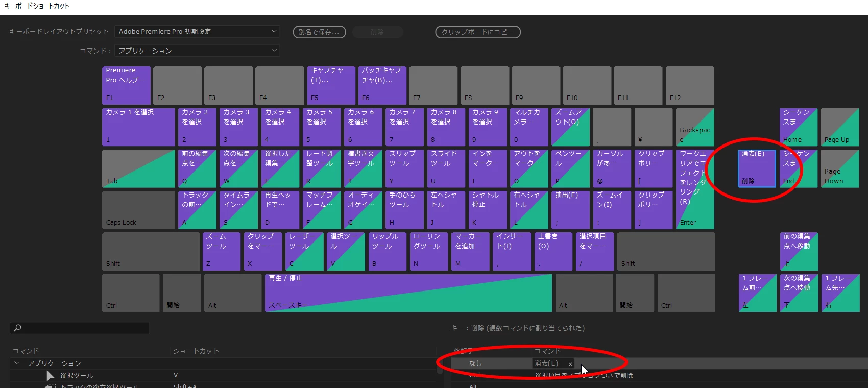Select the spacebar key labeled 再生 / 停止
This screenshot has height=388, width=868.
pos(408,293)
